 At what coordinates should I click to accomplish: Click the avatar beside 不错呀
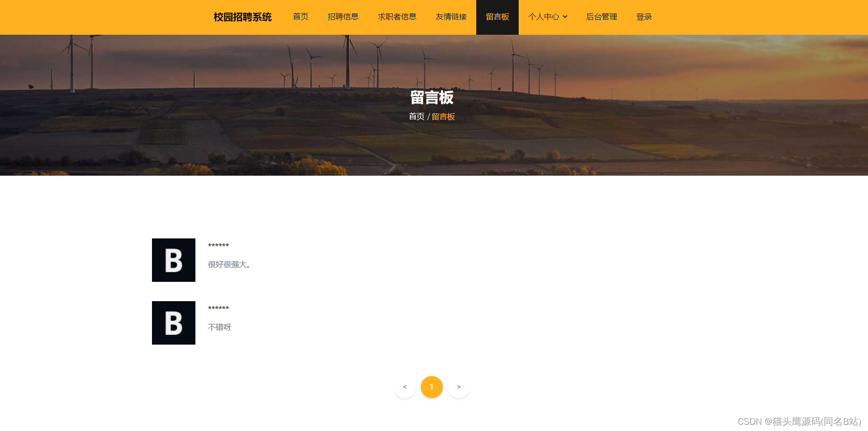tap(174, 323)
